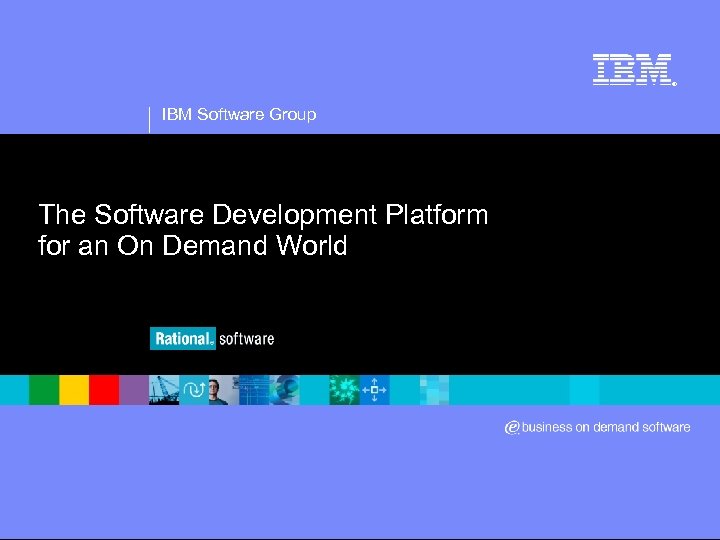This screenshot has width=720, height=540.
Task: Click the pixelated light-blue mosaic tile
Action: click(x=434, y=390)
